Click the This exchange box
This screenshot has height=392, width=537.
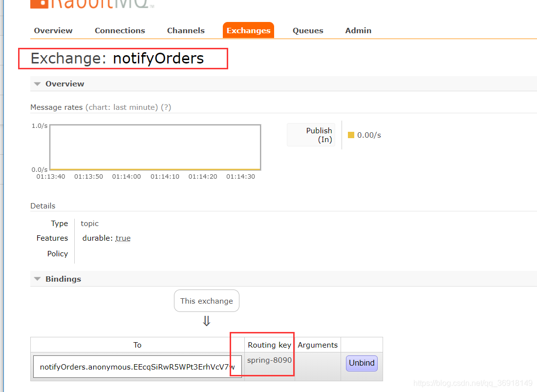pos(207,301)
